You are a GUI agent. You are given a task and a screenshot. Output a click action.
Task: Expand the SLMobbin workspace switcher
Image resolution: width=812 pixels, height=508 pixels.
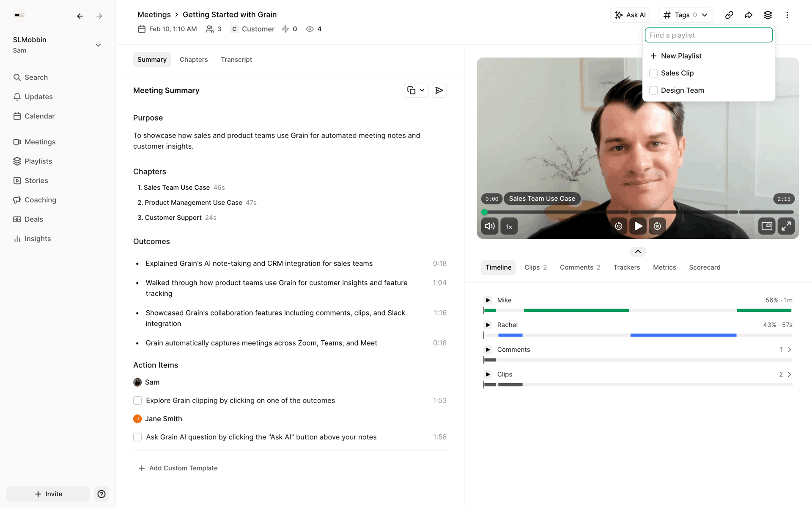pyautogui.click(x=98, y=45)
